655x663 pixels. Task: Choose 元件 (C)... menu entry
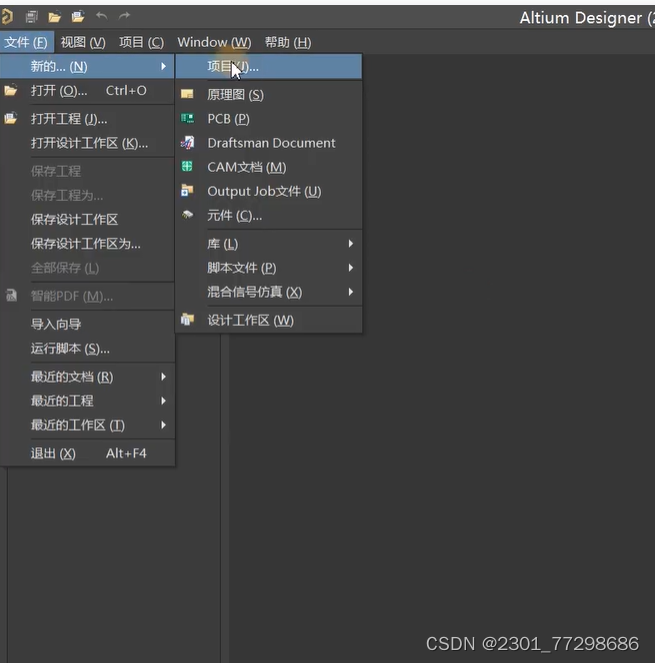pos(269,216)
